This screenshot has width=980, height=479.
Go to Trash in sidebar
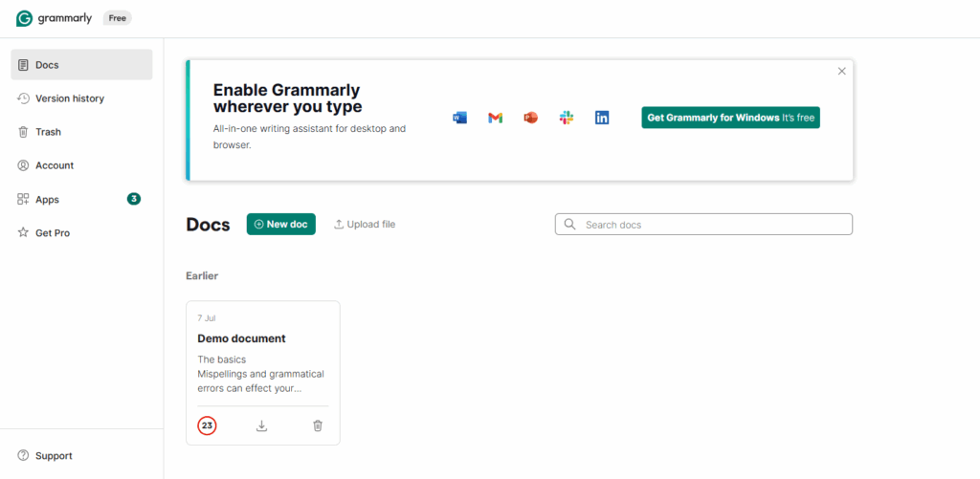pos(48,132)
